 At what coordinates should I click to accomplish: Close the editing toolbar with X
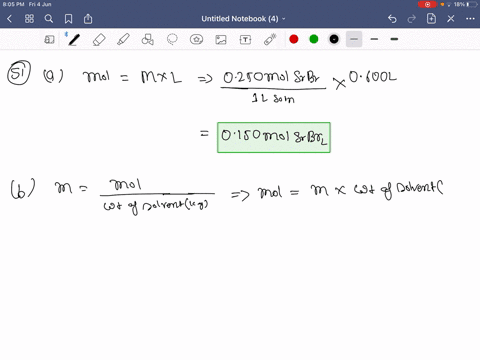point(451,19)
